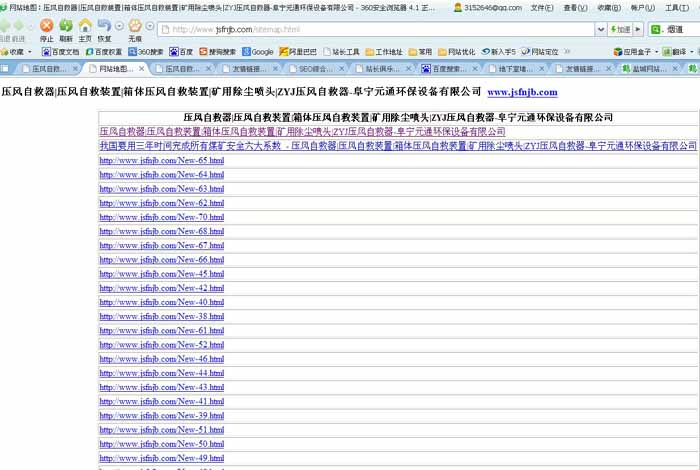Click the paw-print 无痕 mode icon
Image resolution: width=700 pixels, height=470 pixels.
click(x=135, y=26)
